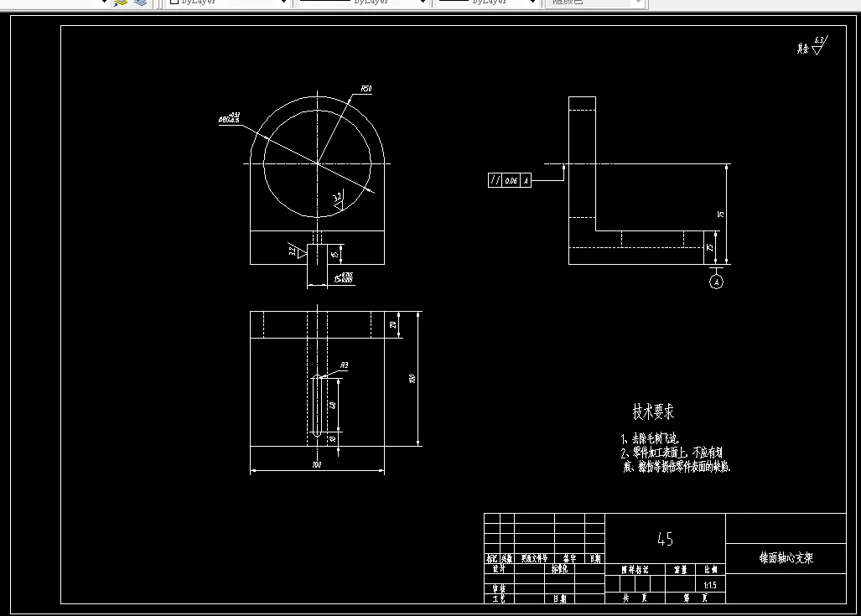
Task: Select the R3 radius label
Action: 345,365
